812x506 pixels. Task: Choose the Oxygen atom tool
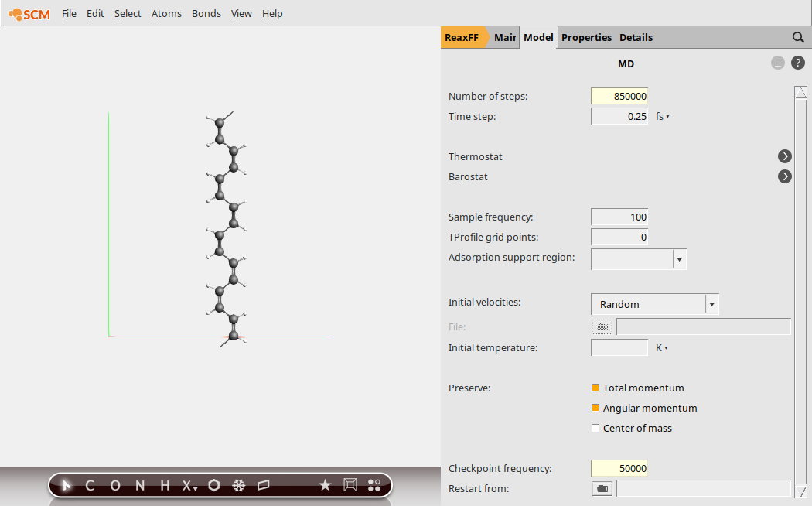(x=115, y=485)
